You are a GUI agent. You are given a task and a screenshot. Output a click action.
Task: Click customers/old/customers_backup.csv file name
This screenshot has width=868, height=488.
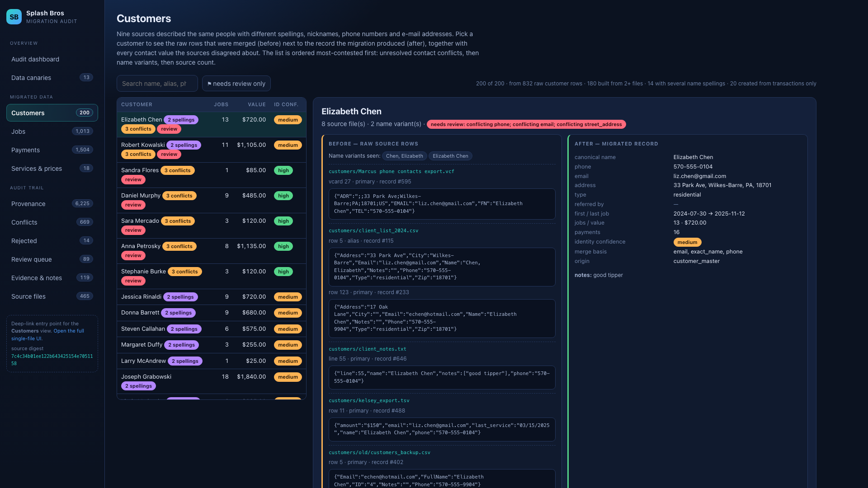[x=379, y=453]
